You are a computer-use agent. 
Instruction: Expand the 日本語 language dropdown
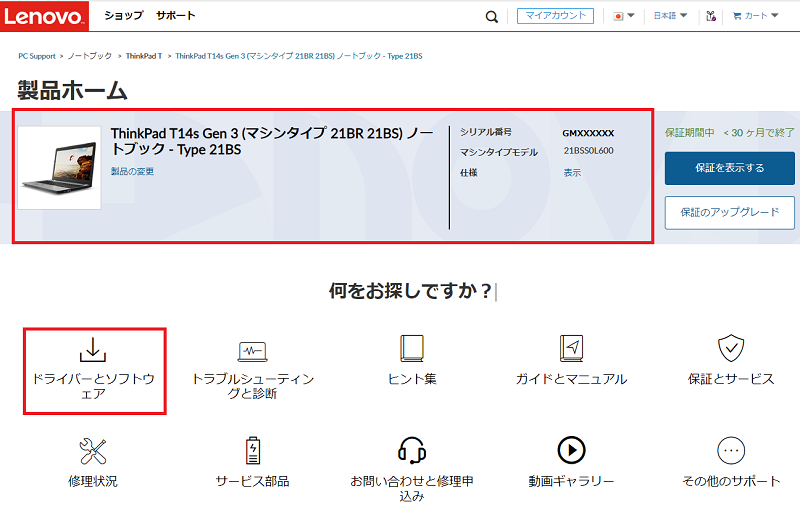(670, 16)
